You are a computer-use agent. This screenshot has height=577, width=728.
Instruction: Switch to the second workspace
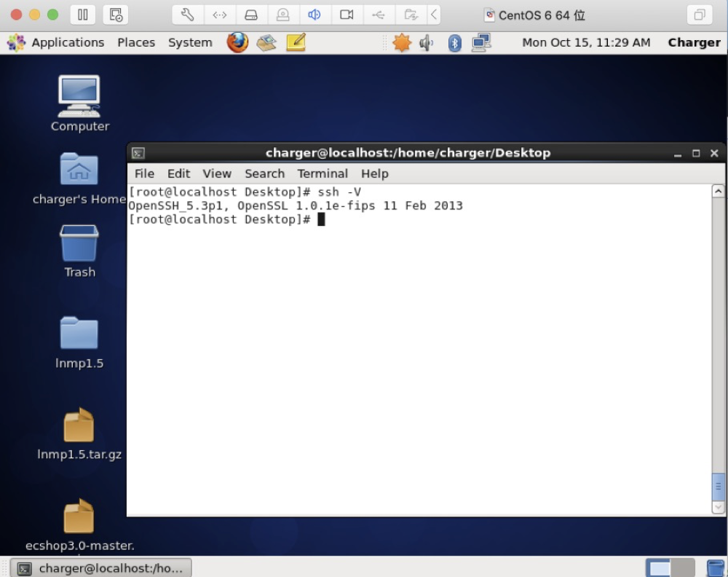coord(683,568)
